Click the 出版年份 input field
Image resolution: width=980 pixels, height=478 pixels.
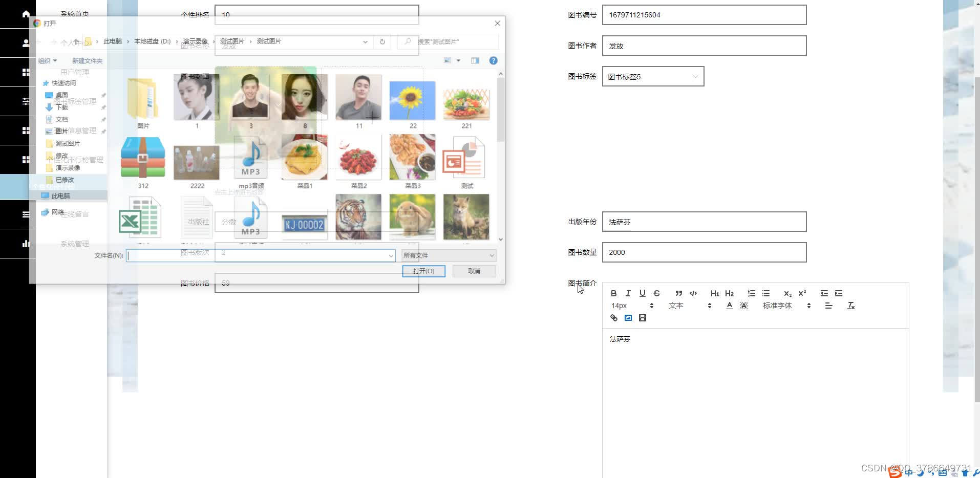tap(704, 222)
